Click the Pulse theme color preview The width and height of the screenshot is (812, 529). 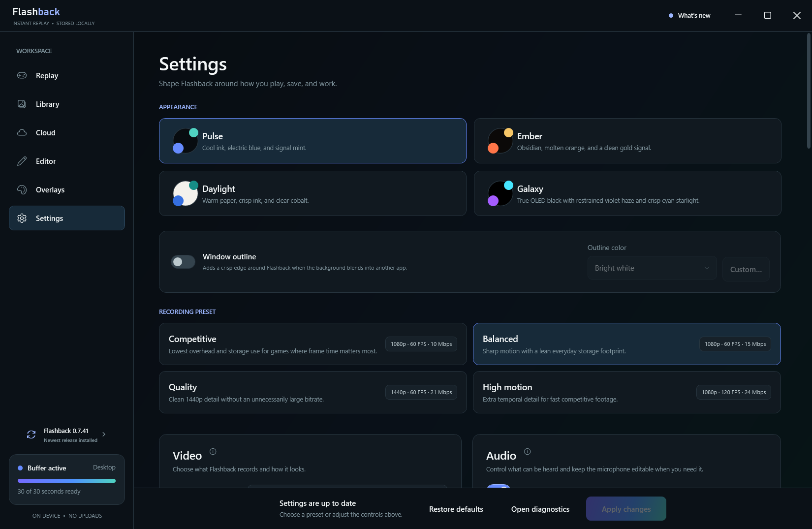[186, 141]
